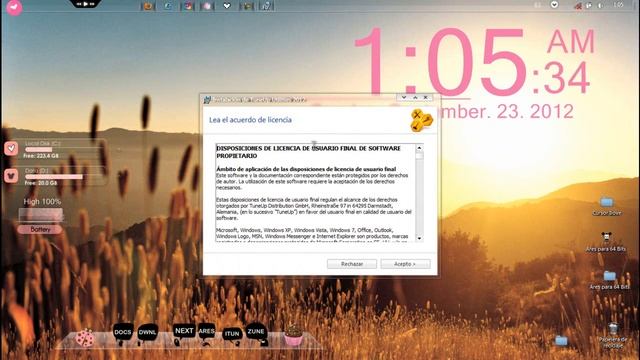Click the white heart icon in top bar
The height and width of the screenshot is (360, 640).
pos(227,6)
